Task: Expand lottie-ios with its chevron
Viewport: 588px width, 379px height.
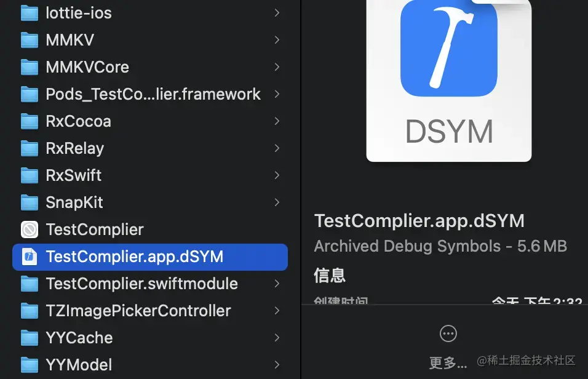Action: 277,13
